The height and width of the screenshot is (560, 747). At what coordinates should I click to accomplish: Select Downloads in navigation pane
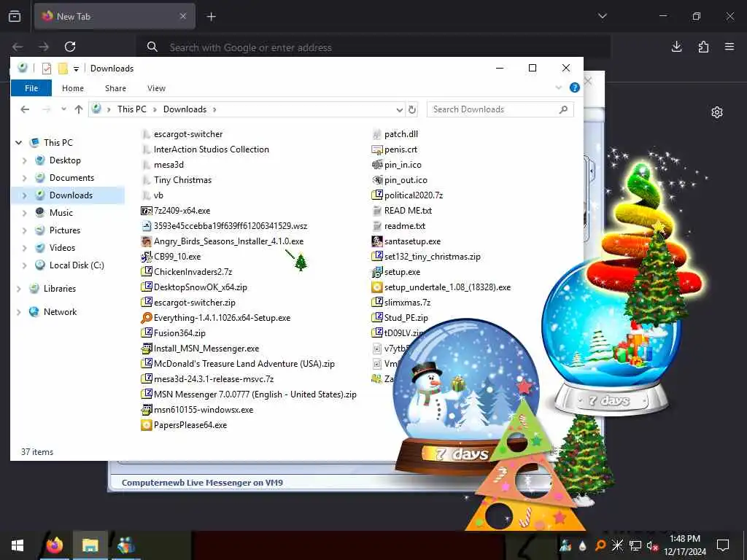[x=71, y=195]
